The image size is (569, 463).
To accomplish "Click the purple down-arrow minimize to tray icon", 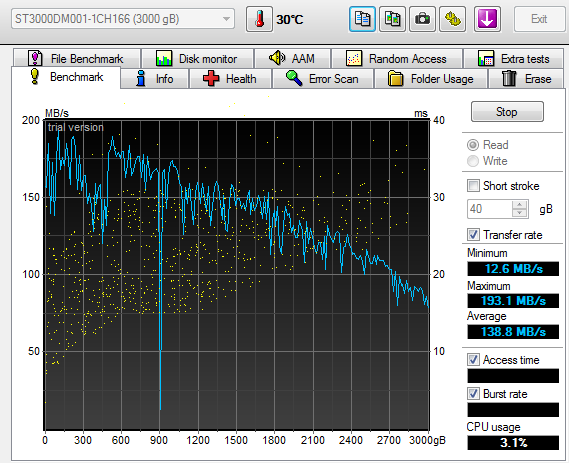I will click(487, 19).
